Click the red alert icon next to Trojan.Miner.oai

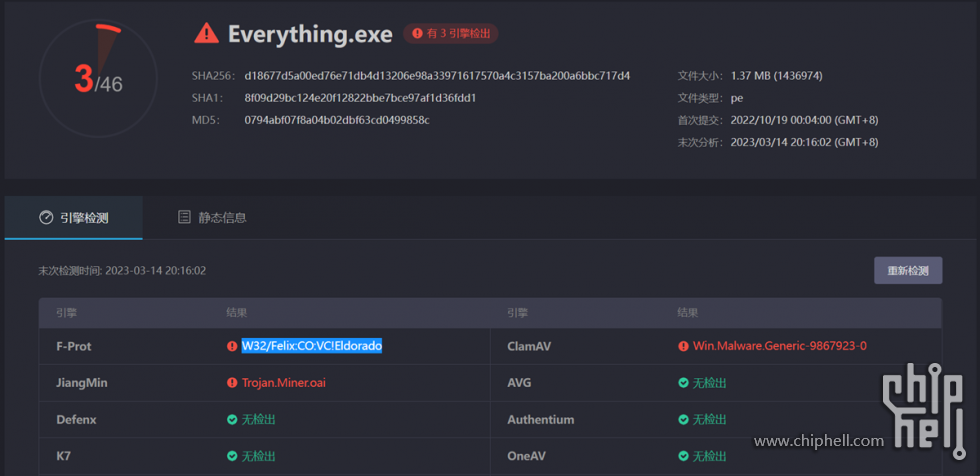coord(232,383)
